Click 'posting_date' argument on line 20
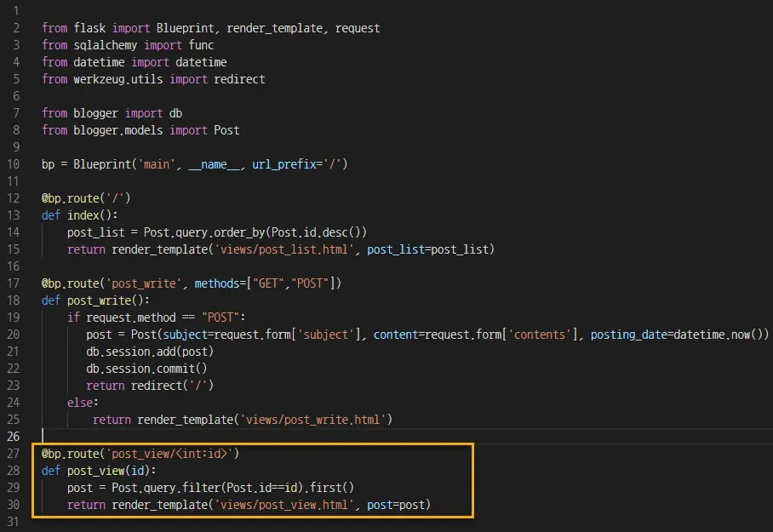 pyautogui.click(x=629, y=335)
